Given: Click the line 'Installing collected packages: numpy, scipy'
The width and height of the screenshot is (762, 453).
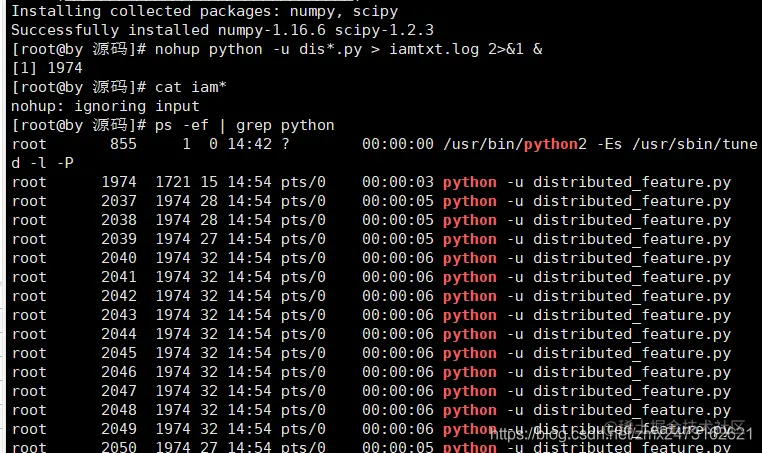Looking at the screenshot, I should [205, 11].
